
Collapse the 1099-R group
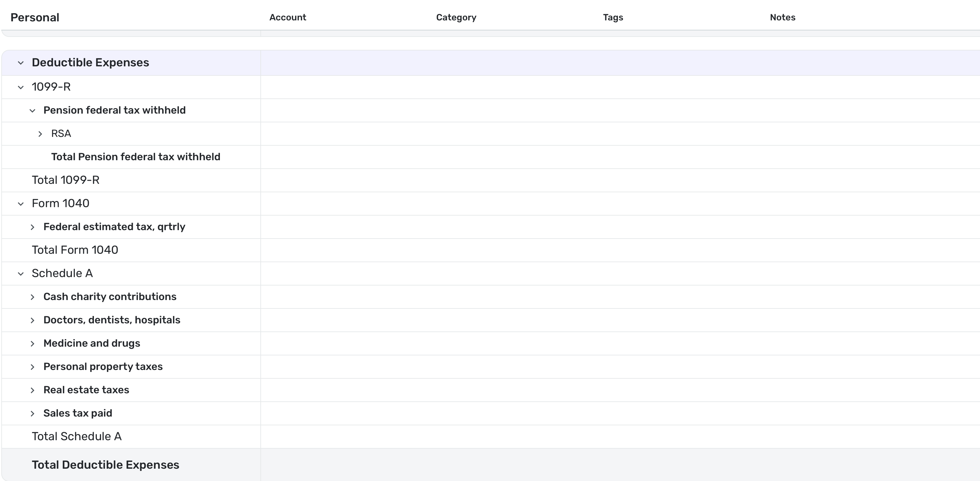(20, 87)
